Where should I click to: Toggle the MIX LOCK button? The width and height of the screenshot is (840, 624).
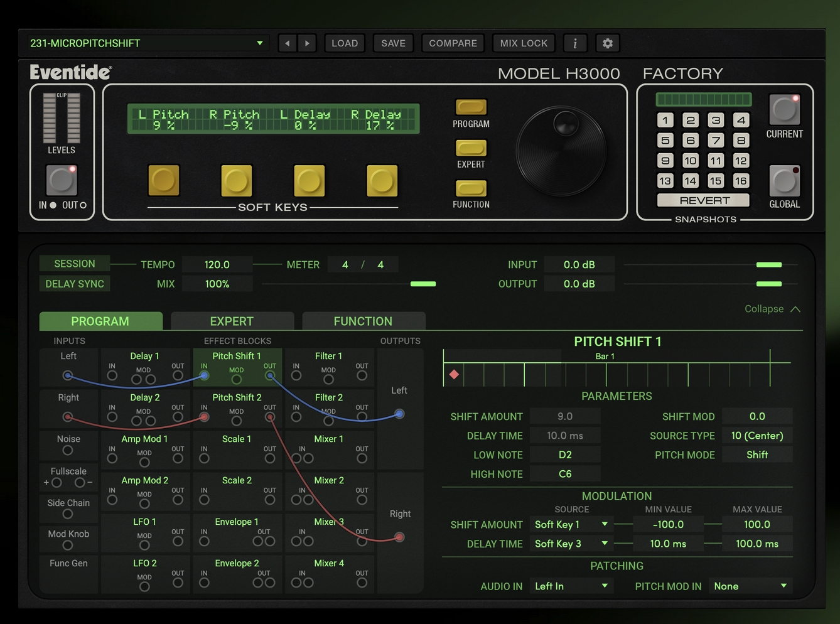pos(524,43)
